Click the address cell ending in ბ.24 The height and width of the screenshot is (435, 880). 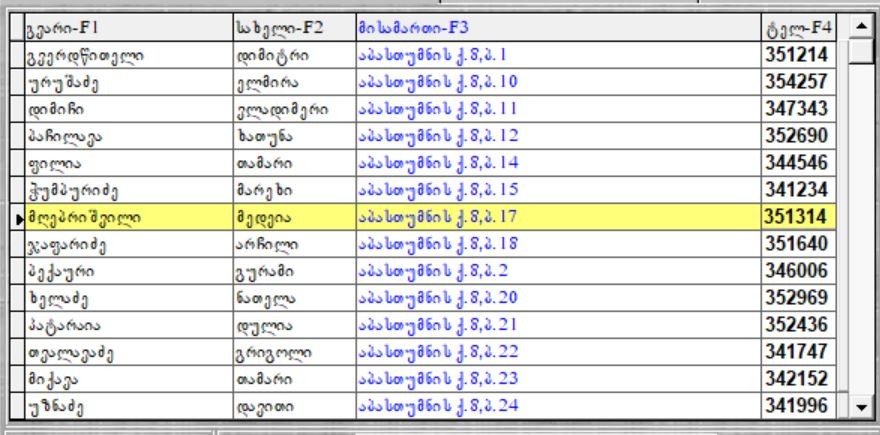(558, 405)
